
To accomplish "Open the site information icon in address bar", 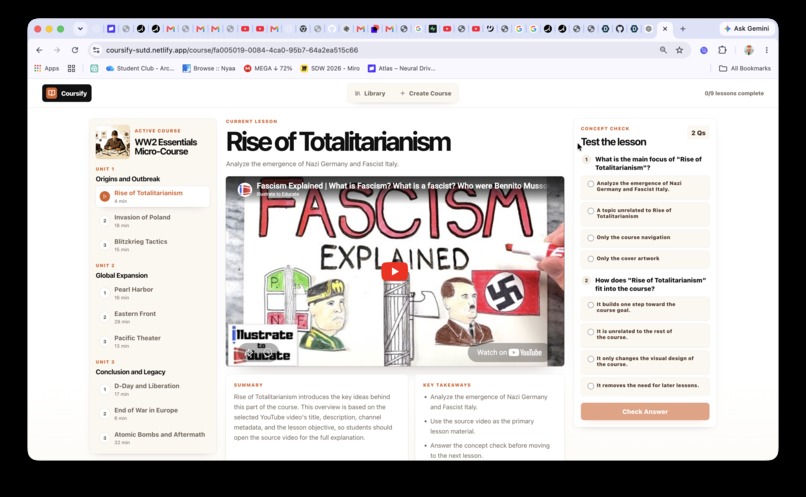I will tap(96, 50).
